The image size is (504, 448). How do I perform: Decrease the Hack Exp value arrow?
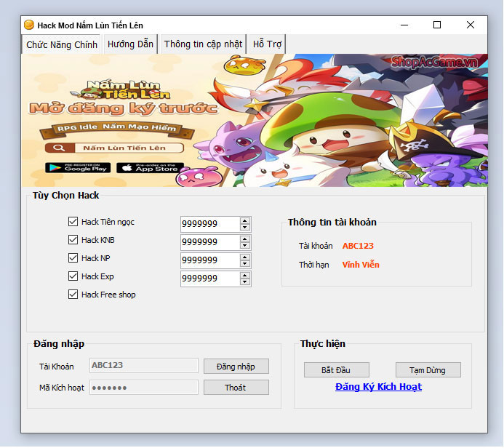(245, 282)
